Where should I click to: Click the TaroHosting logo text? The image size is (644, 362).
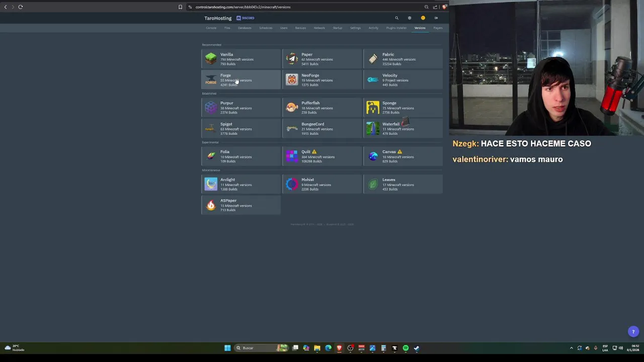pyautogui.click(x=218, y=18)
